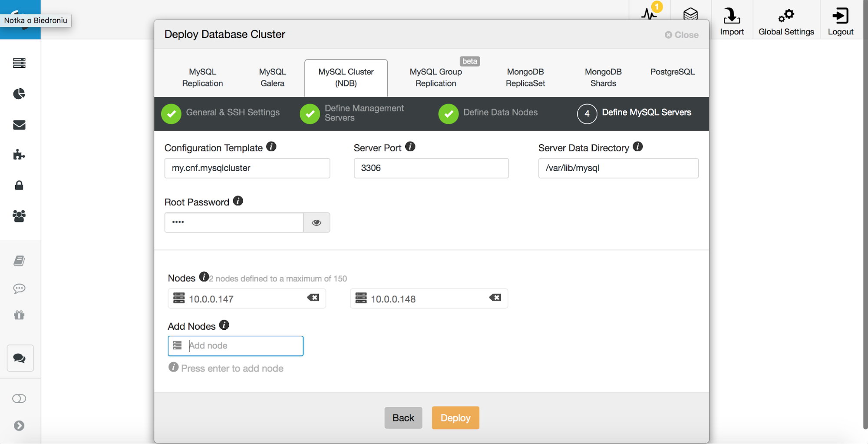The height and width of the screenshot is (444, 868).
Task: Close the Deploy Database Cluster dialog
Action: coord(682,35)
